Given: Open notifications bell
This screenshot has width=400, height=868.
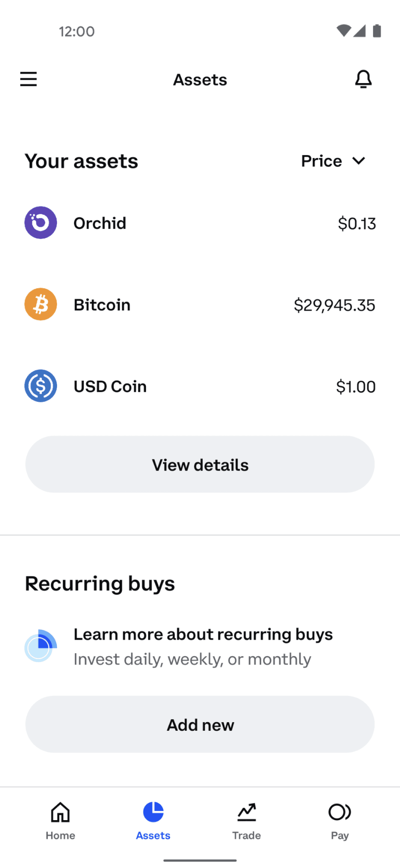Looking at the screenshot, I should (363, 79).
